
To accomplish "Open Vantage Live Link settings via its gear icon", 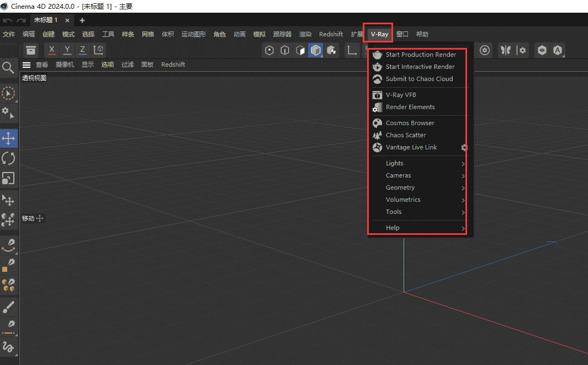I will (464, 147).
